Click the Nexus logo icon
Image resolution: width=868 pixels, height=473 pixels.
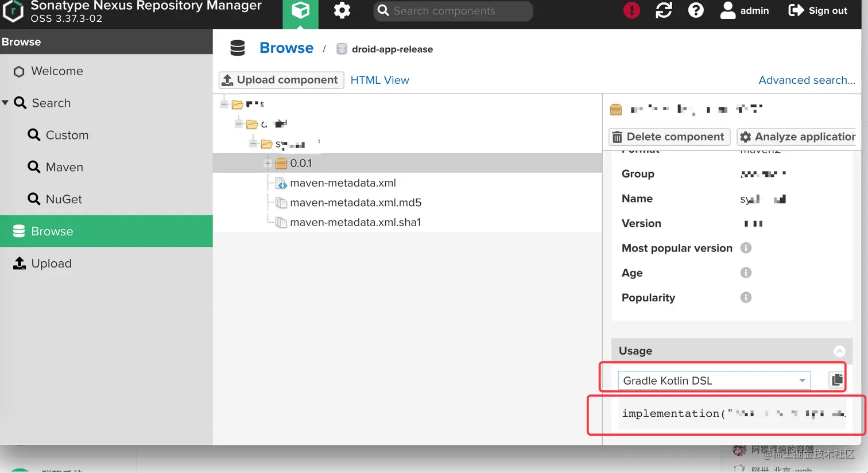(13, 11)
